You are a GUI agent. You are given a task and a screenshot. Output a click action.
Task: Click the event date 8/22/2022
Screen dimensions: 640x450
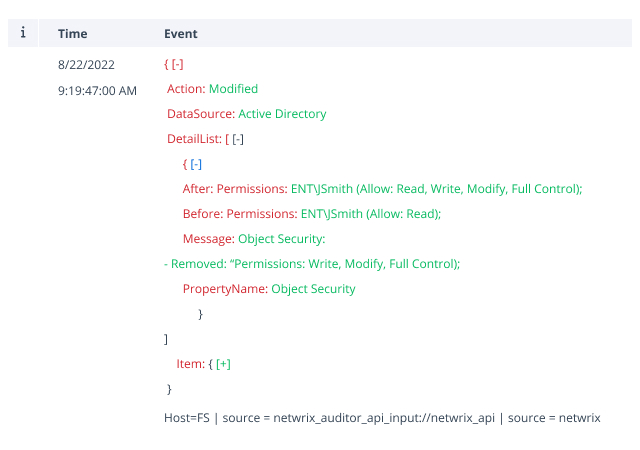87,64
